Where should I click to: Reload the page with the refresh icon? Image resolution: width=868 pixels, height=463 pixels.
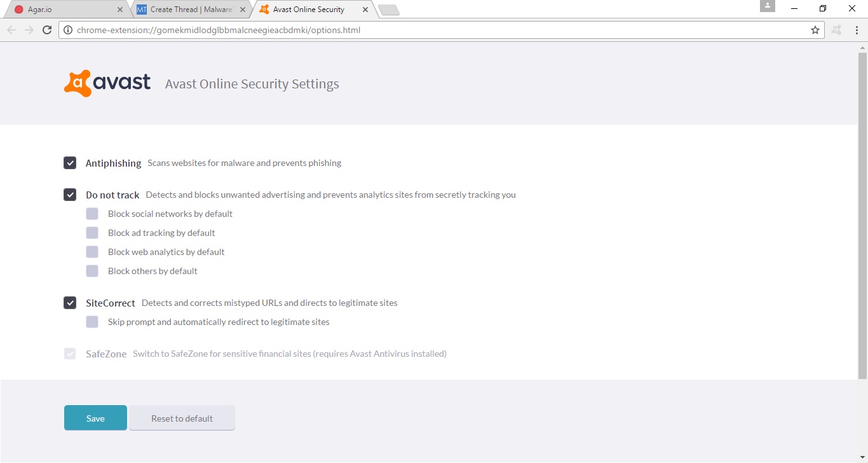coord(46,30)
